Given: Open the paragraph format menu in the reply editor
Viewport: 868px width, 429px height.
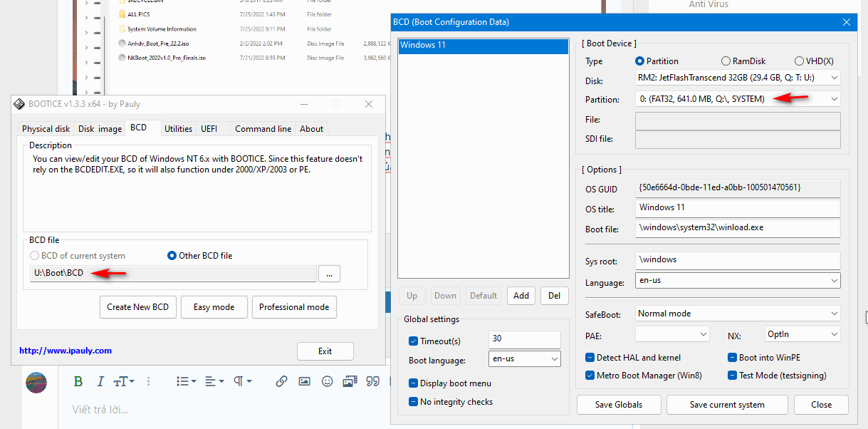Looking at the screenshot, I should pos(243,381).
